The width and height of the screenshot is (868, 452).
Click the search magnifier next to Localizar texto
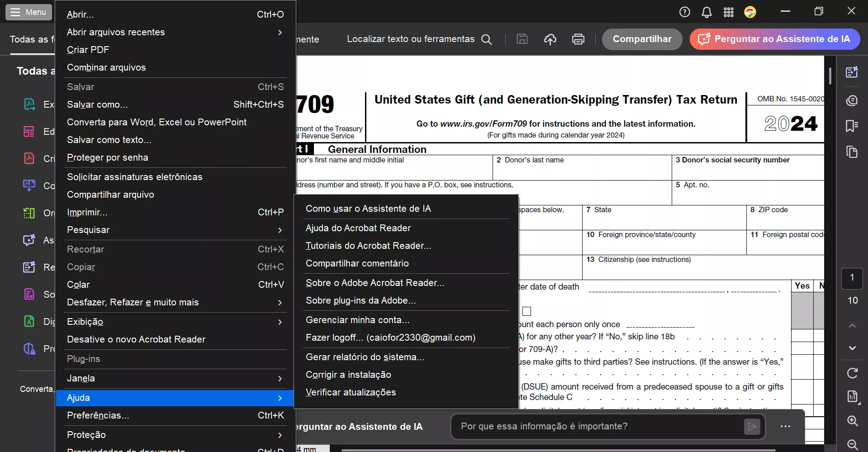(x=487, y=39)
